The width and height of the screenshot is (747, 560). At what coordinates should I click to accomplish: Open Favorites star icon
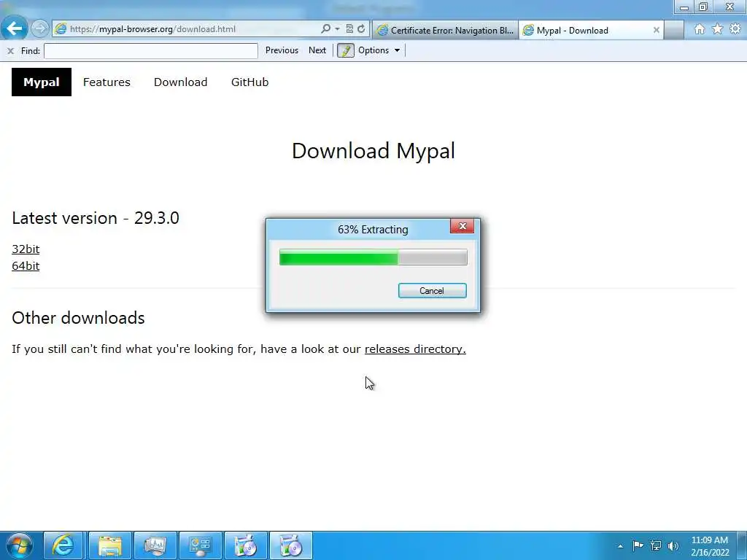click(x=717, y=29)
